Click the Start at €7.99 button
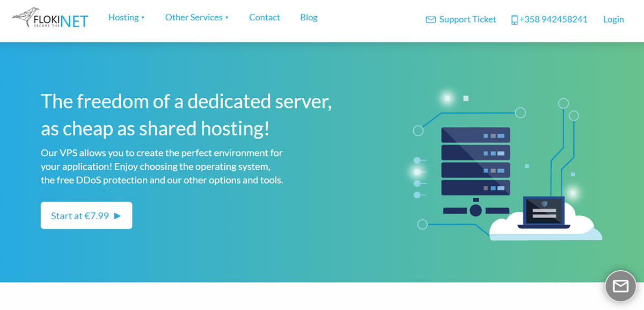Image resolution: width=644 pixels, height=310 pixels. coord(86,215)
